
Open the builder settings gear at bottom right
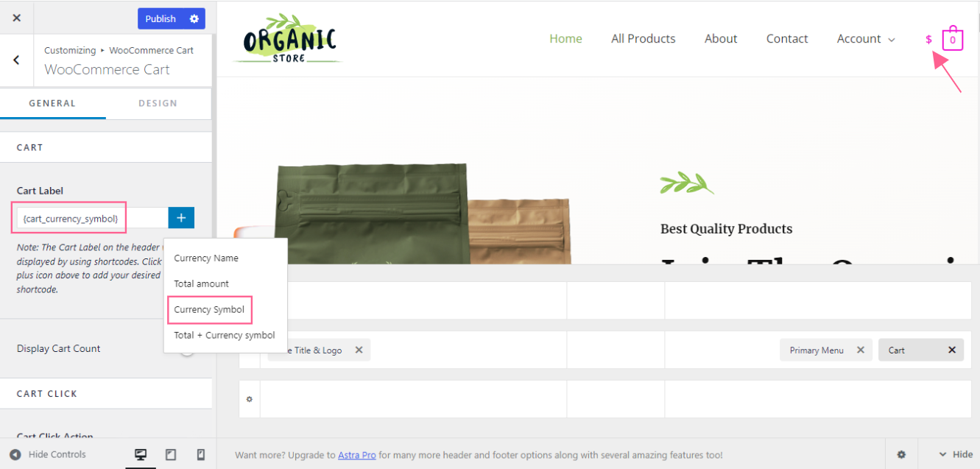coord(901,455)
